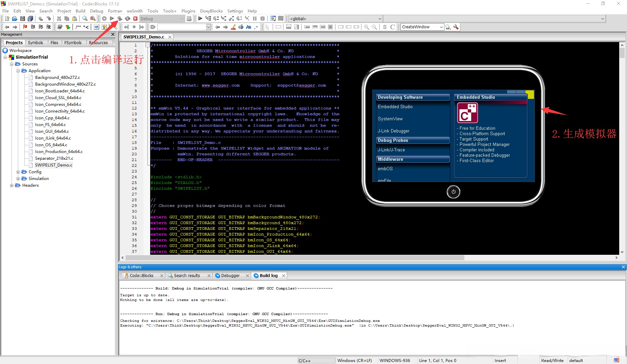Open the CreateWindow dropdown list
The image size is (627, 364).
click(441, 27)
